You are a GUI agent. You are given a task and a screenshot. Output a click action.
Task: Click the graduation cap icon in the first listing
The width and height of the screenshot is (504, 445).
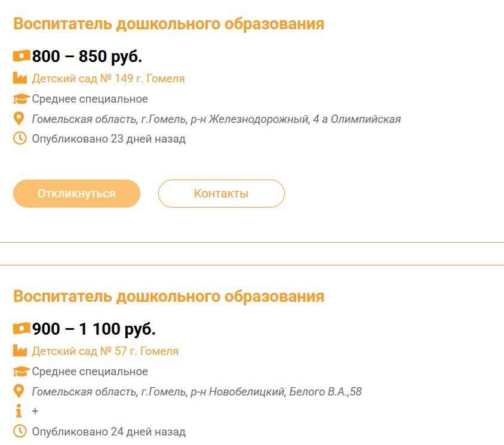[21, 99]
